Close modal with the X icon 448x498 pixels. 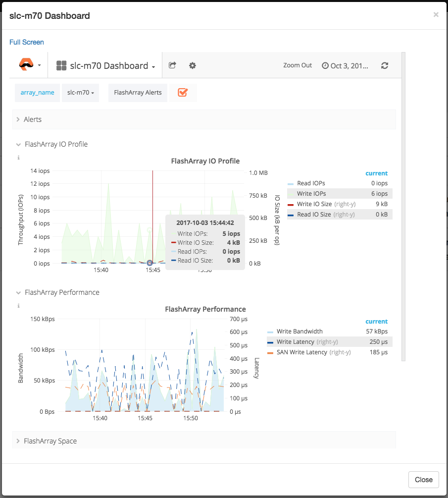[436, 14]
